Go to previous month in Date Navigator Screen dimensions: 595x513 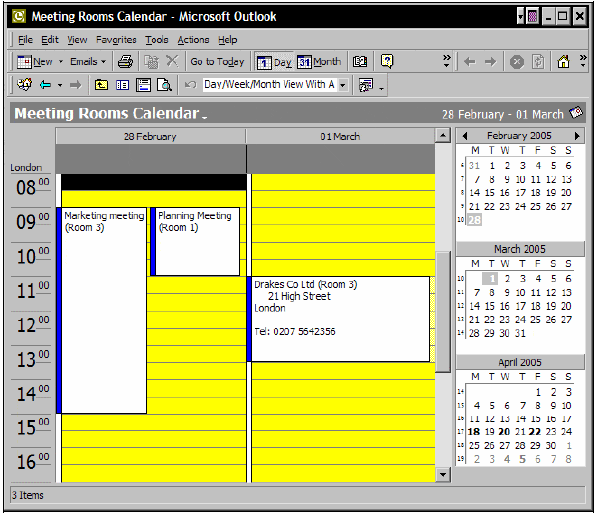coord(465,135)
